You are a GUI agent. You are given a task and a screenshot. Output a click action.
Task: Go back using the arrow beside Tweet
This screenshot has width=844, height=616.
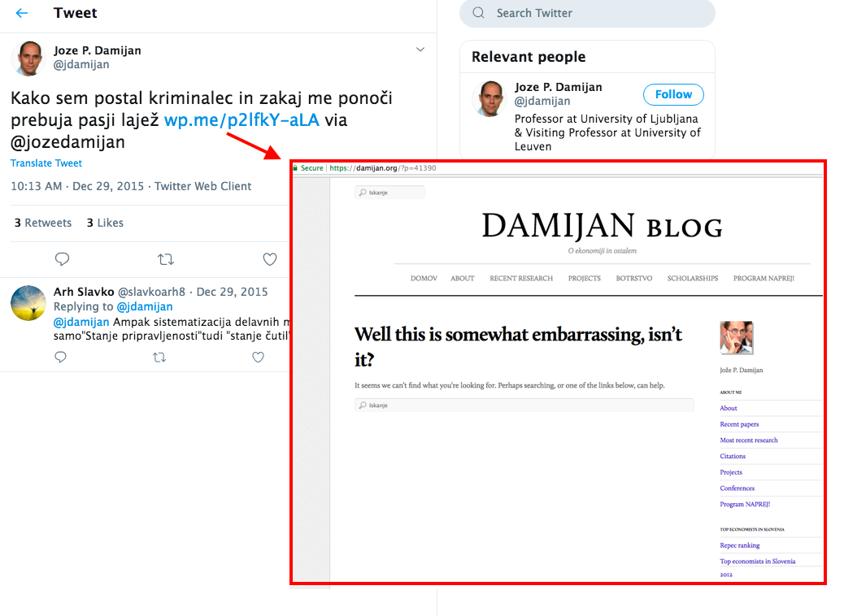(x=21, y=13)
